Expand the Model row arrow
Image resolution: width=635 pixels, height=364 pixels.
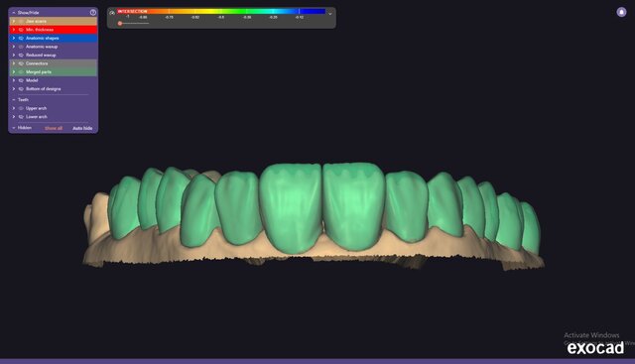(14, 80)
